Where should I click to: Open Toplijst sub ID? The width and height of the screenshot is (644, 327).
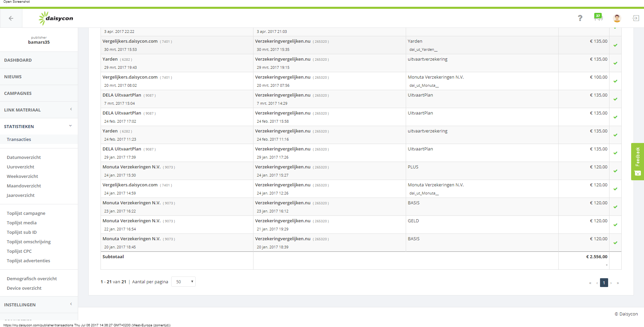click(x=22, y=232)
